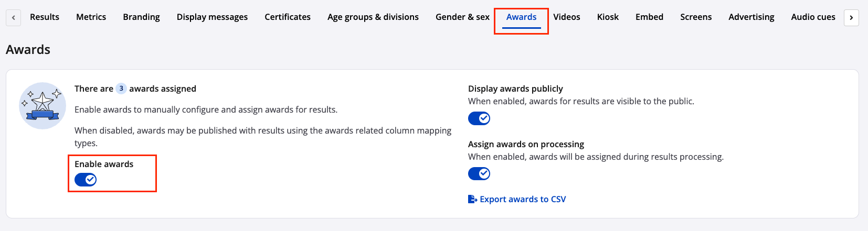Switch to the Metrics tab
This screenshot has width=868, height=231.
91,17
